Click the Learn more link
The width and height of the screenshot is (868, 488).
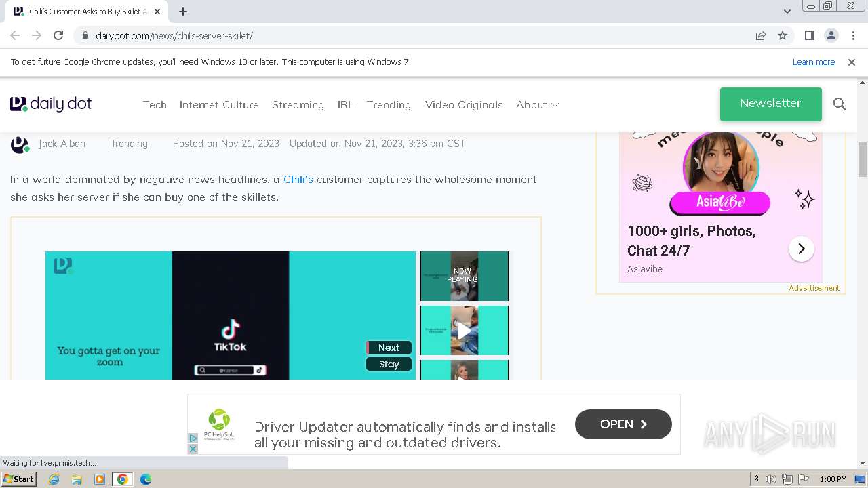(814, 62)
